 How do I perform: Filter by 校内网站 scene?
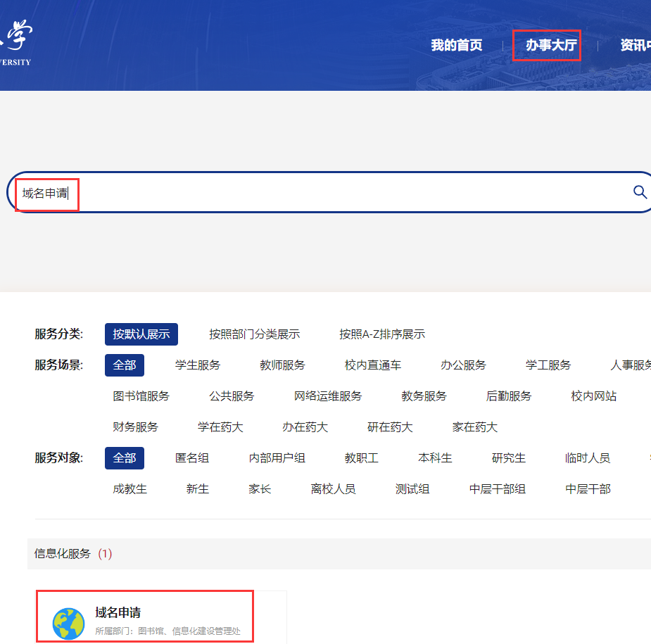pyautogui.click(x=595, y=396)
